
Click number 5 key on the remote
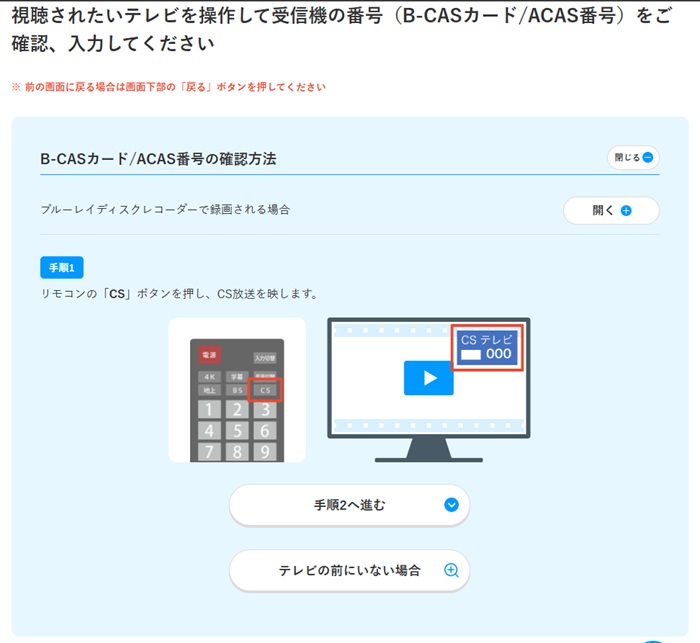pyautogui.click(x=237, y=431)
